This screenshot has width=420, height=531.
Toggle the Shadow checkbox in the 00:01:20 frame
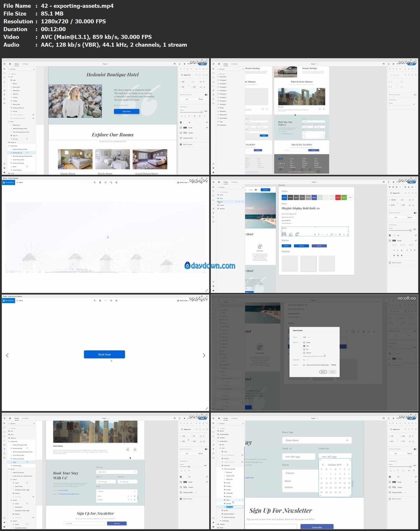181,133
